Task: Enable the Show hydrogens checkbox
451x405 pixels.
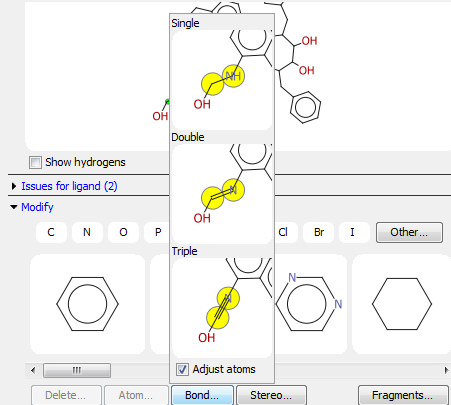Action: [x=35, y=163]
